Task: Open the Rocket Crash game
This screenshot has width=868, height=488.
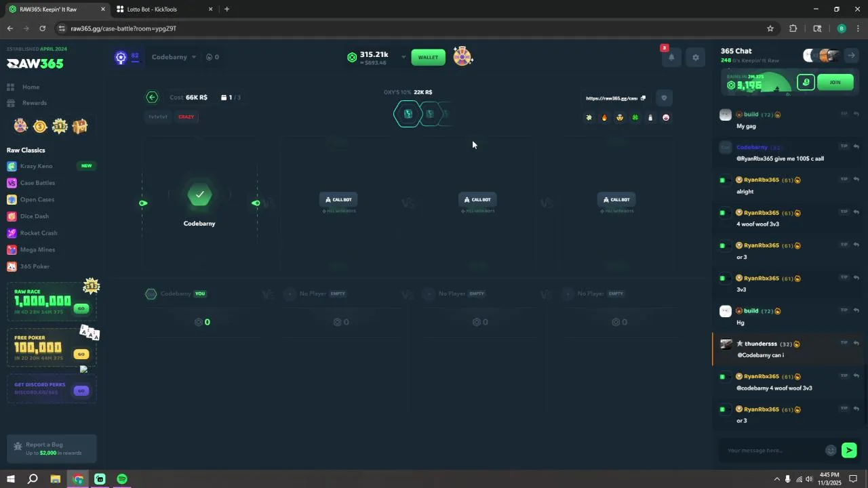Action: pos(39,233)
